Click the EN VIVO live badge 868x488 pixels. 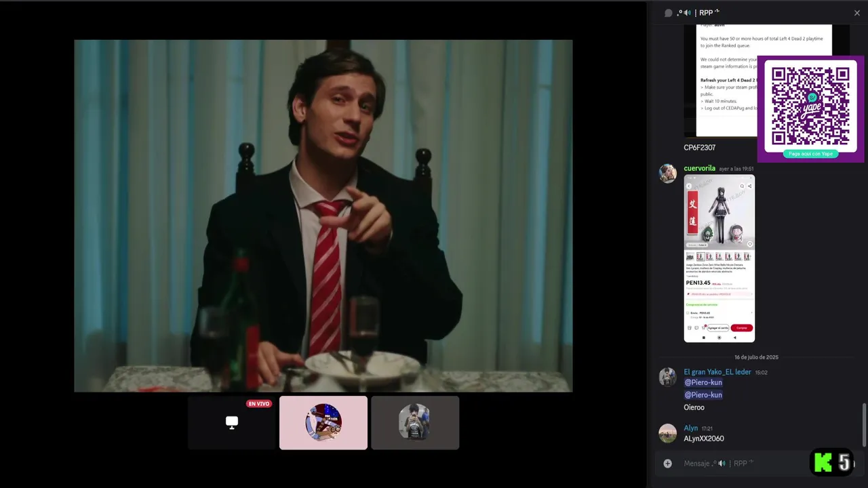[259, 404]
